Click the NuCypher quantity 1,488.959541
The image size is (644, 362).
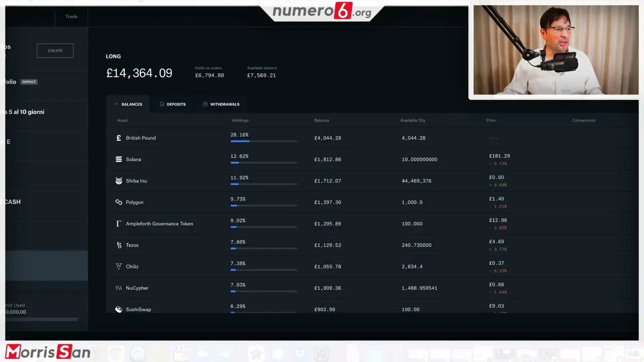(x=420, y=288)
